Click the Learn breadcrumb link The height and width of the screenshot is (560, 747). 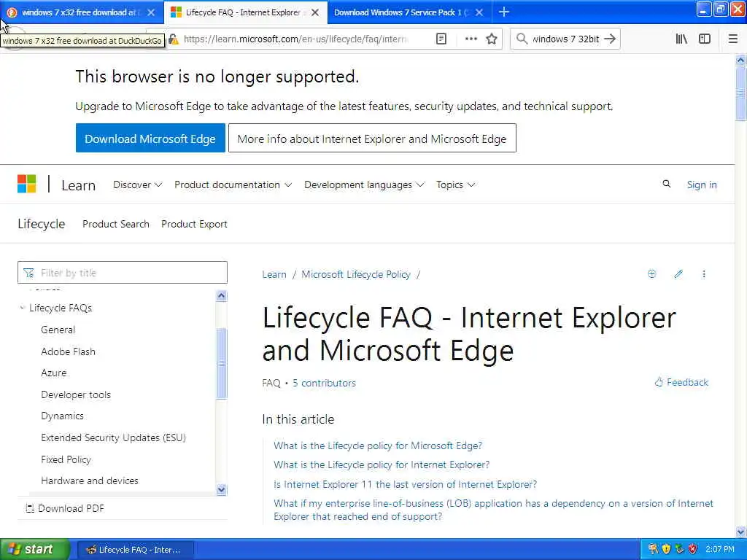pyautogui.click(x=274, y=274)
